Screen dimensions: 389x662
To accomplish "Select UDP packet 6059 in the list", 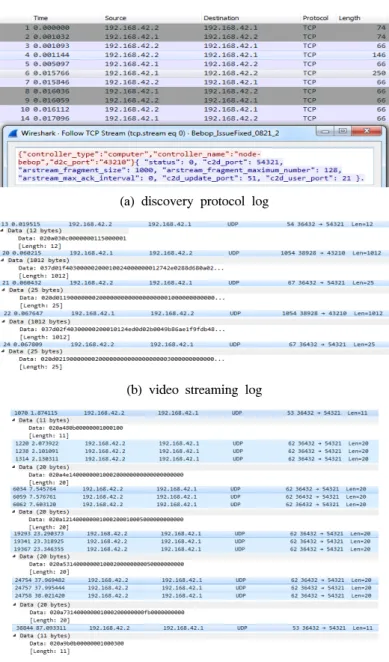I will 195,497.
